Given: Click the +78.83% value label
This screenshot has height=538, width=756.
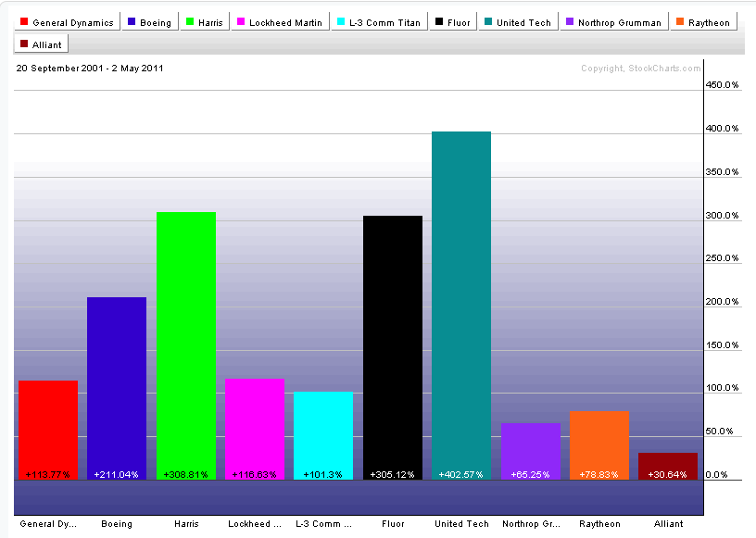Looking at the screenshot, I should click(x=598, y=474).
